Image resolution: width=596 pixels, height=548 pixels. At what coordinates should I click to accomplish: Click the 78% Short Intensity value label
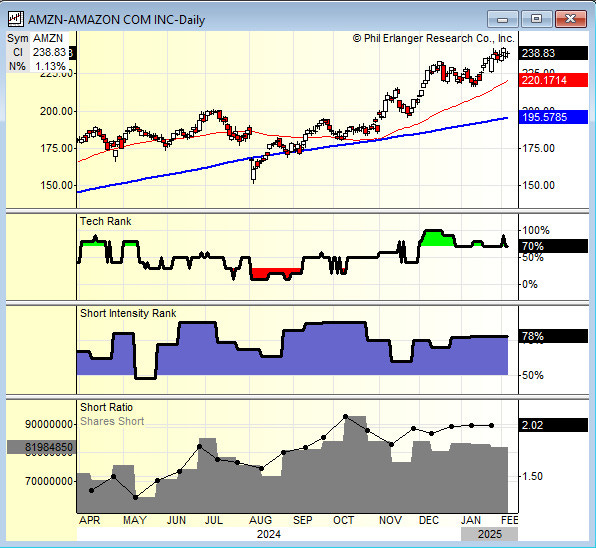(x=553, y=336)
